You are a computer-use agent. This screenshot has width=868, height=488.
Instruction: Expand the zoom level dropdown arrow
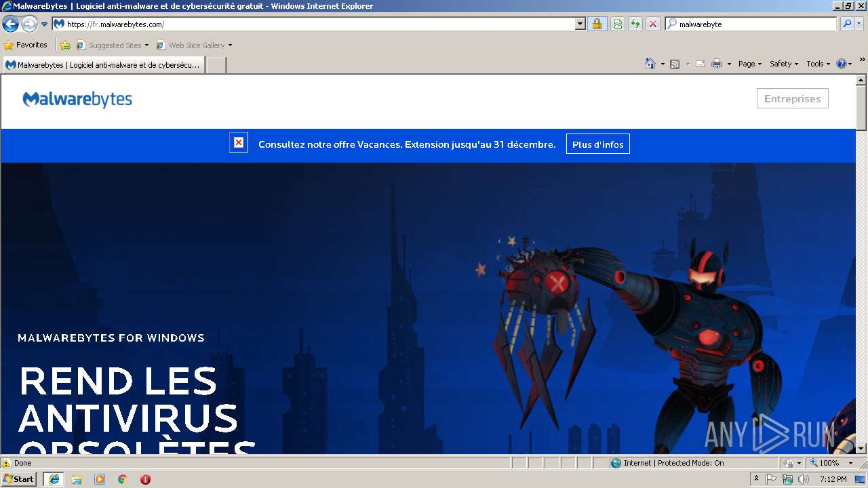pyautogui.click(x=850, y=463)
